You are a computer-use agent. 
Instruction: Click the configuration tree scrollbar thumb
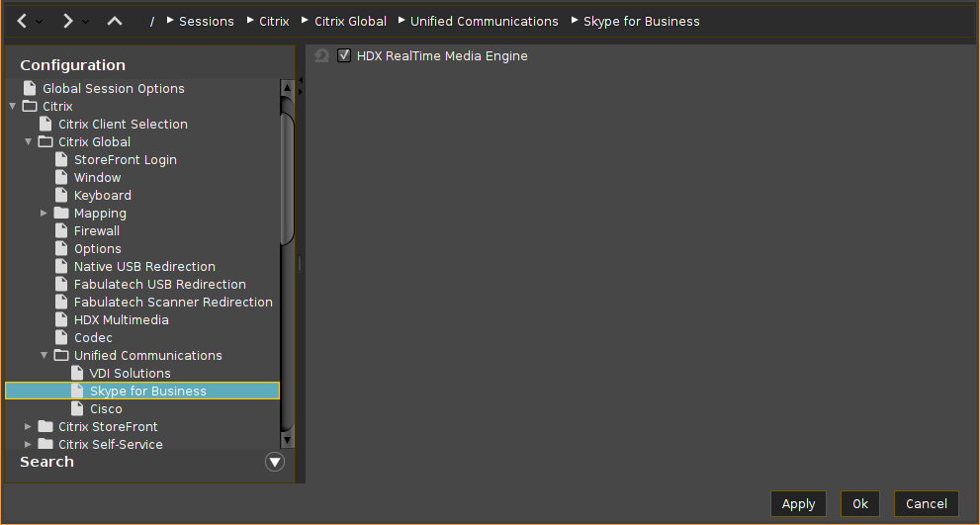click(287, 178)
